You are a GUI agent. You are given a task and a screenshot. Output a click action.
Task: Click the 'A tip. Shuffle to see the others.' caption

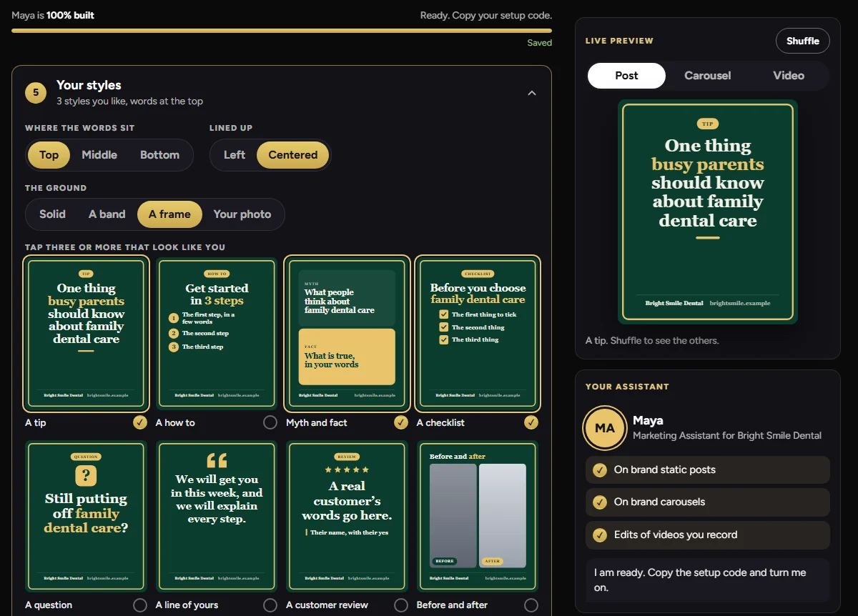[652, 340]
